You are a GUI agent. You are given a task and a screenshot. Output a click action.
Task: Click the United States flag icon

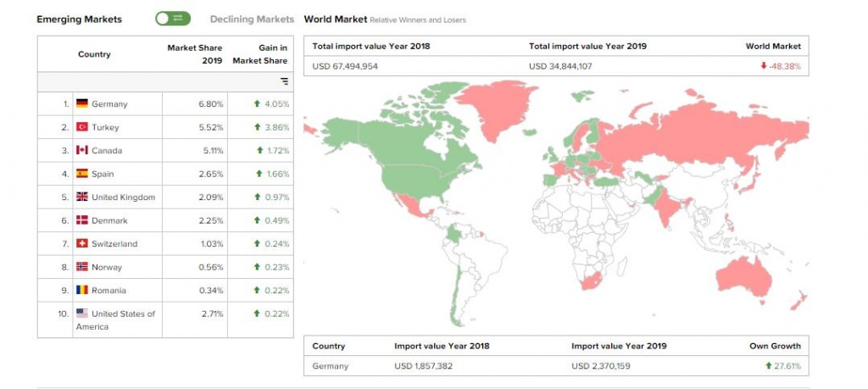[x=82, y=313]
